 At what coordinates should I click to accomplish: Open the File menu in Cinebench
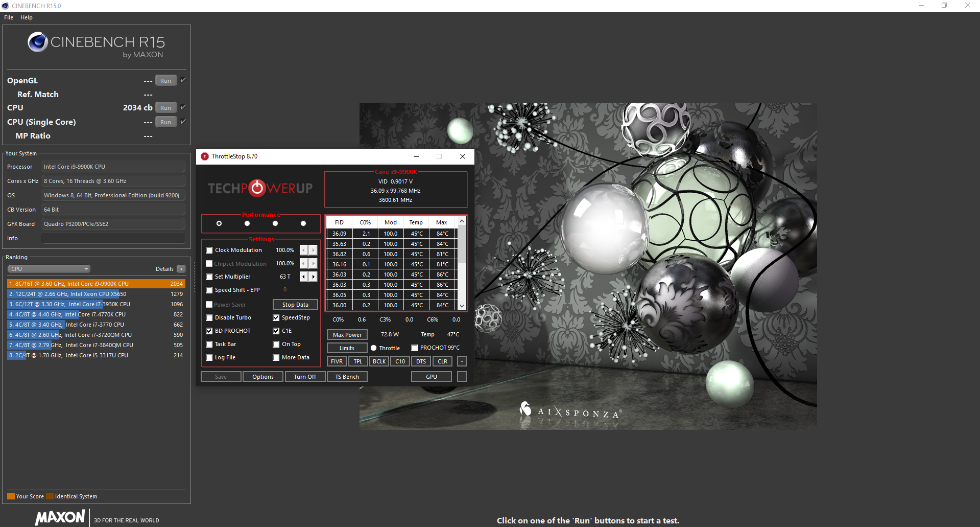pos(9,17)
